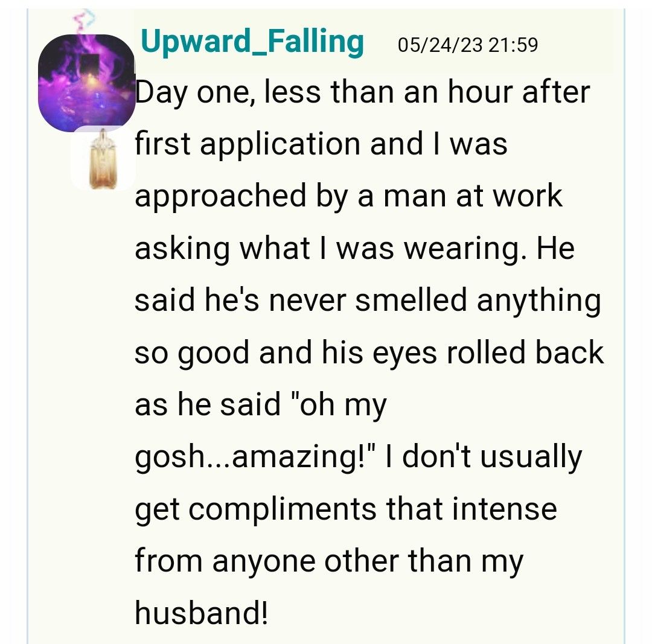The height and width of the screenshot is (644, 652).
Task: Open the Upward_Falling profile link
Action: [x=252, y=42]
